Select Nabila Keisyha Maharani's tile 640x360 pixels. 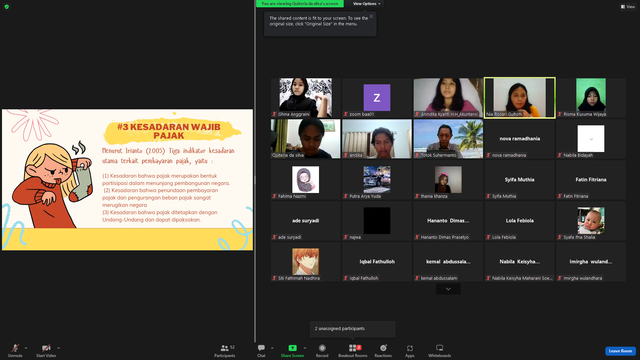(520, 262)
